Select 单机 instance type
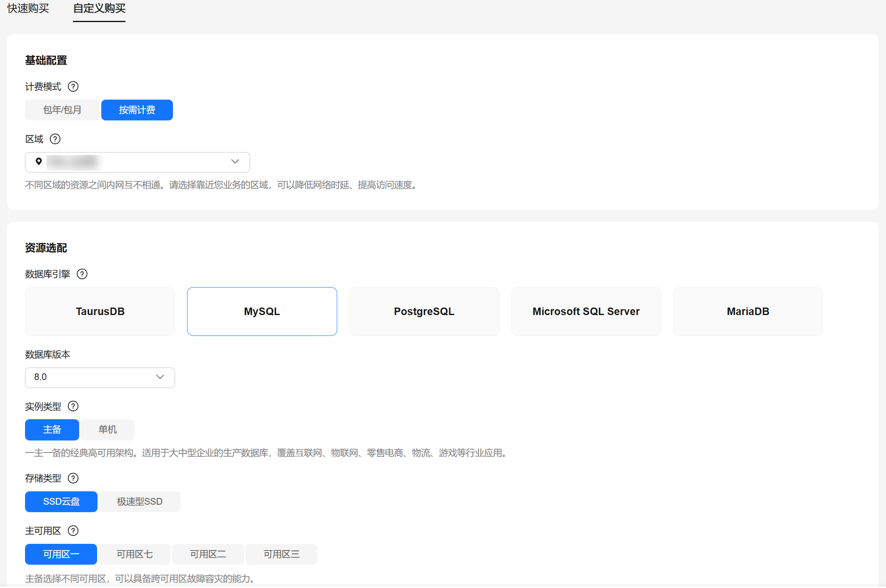 point(108,430)
